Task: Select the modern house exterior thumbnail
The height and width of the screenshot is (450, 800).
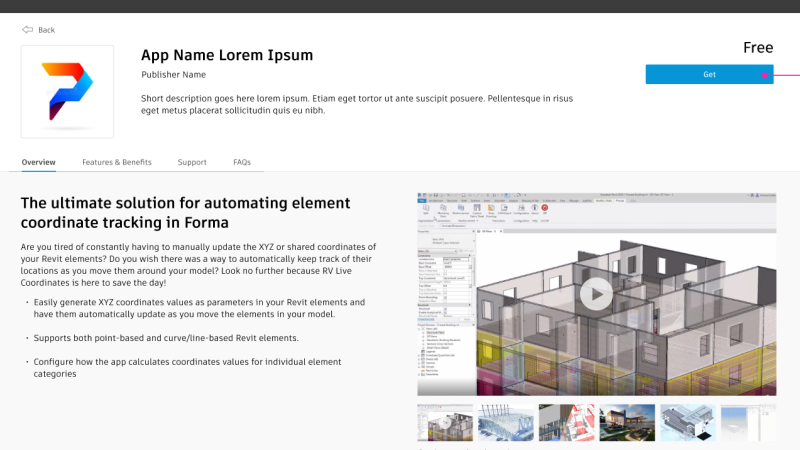Action: [626, 423]
